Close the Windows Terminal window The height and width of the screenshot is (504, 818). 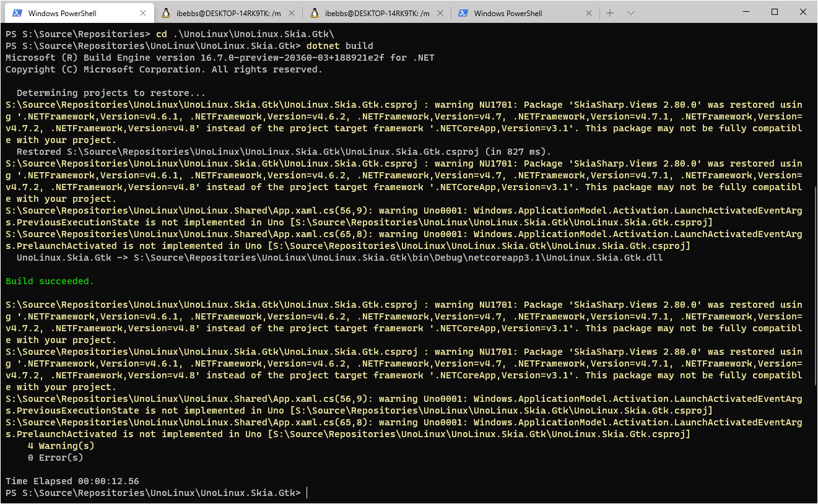(803, 12)
